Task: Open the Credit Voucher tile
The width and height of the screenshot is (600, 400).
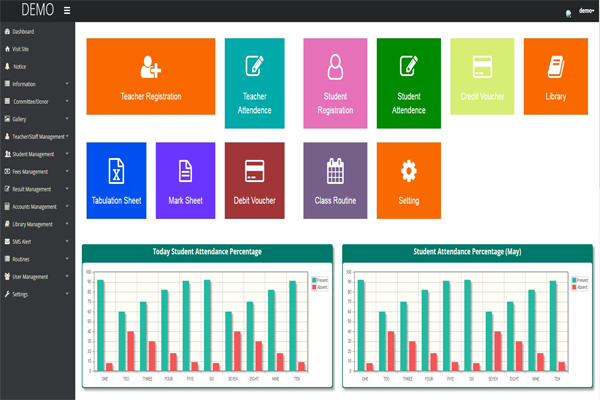Action: click(482, 76)
